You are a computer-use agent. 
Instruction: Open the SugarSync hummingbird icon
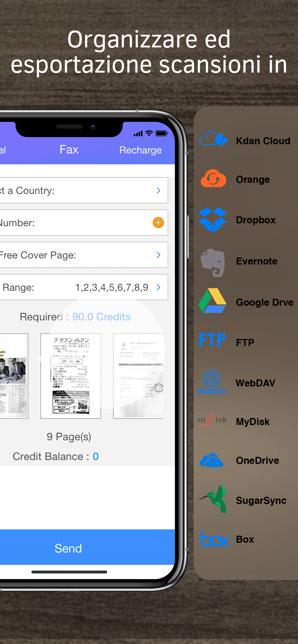213,499
